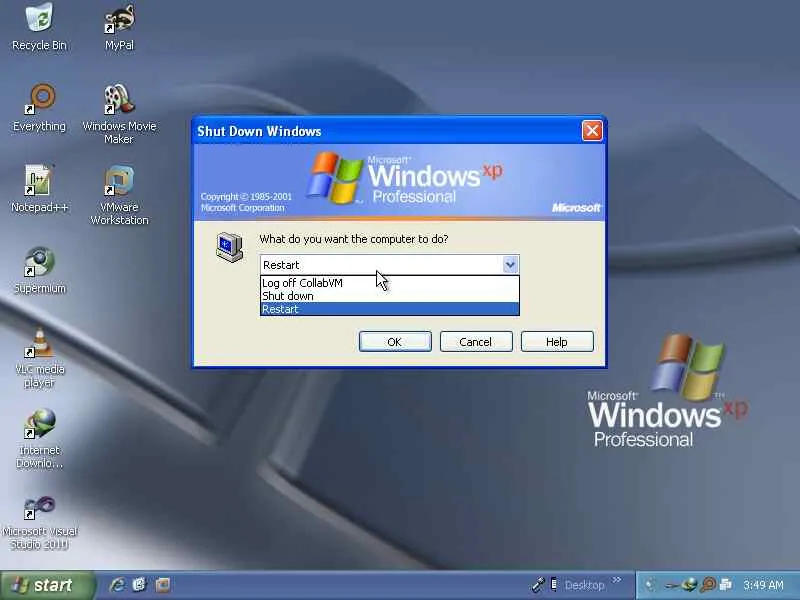The image size is (800, 600).
Task: Select the Windows Movie Maker shortcut
Action: click(x=119, y=114)
